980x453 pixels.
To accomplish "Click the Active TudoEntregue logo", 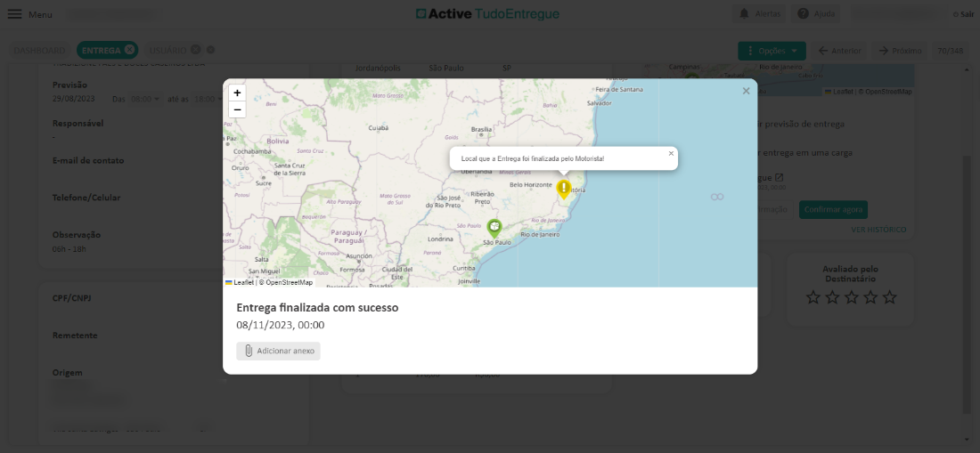I will click(x=487, y=13).
